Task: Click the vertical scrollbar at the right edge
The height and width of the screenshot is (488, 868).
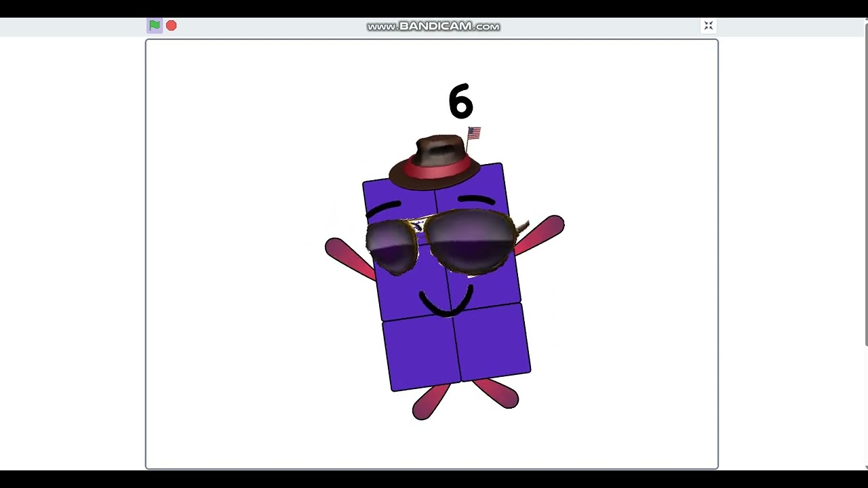Action: pos(865,184)
